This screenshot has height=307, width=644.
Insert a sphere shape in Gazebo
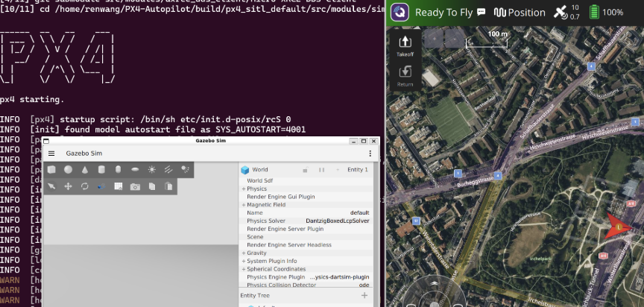coord(68,170)
